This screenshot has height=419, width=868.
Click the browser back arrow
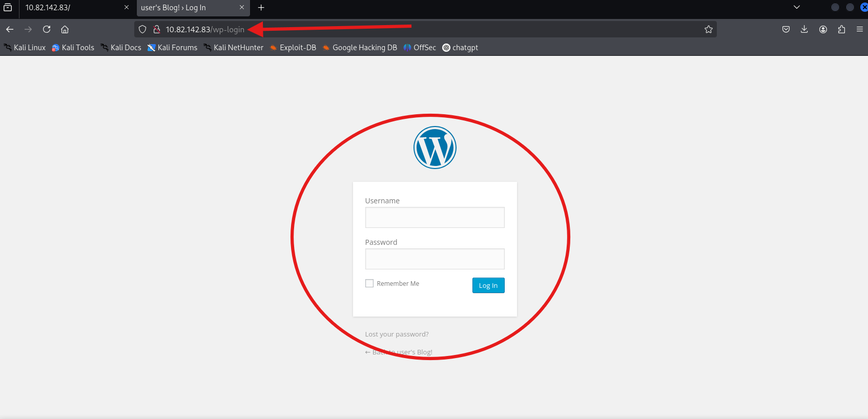pos(10,29)
